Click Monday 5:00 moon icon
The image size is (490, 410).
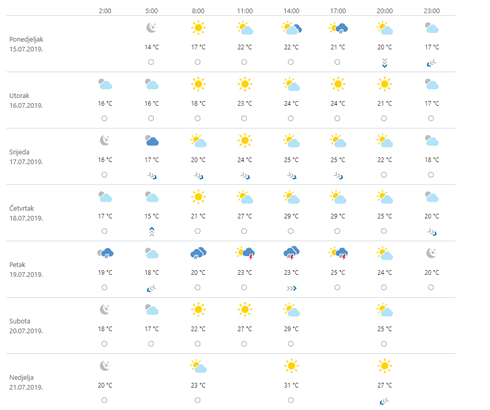point(152,28)
